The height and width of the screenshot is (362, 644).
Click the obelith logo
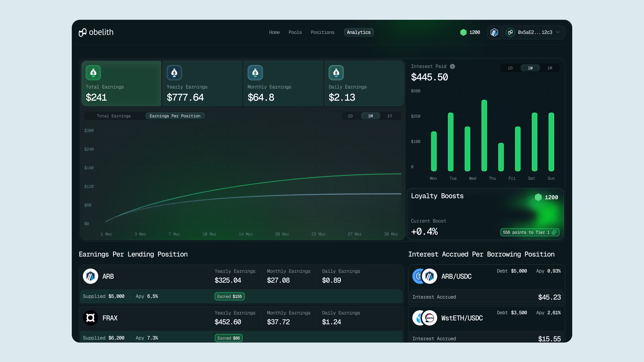96,32
